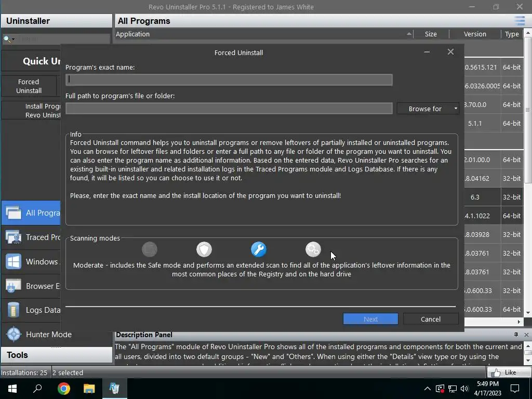Image resolution: width=532 pixels, height=399 pixels.
Task: Click the full path input field
Action: pyautogui.click(x=229, y=109)
